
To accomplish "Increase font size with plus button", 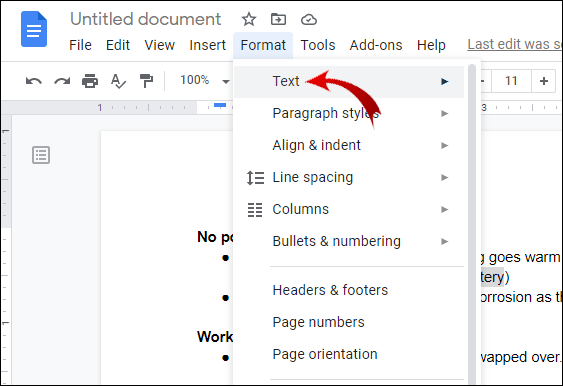I will click(544, 81).
